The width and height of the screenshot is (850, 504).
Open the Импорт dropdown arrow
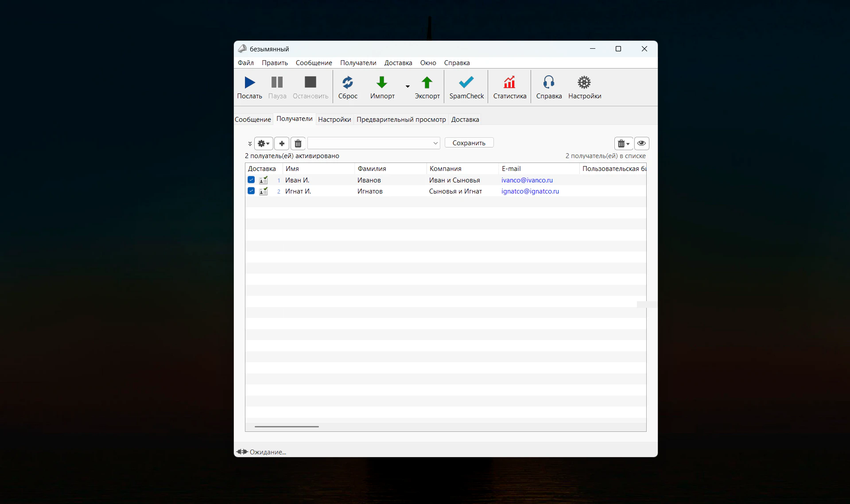[408, 86]
